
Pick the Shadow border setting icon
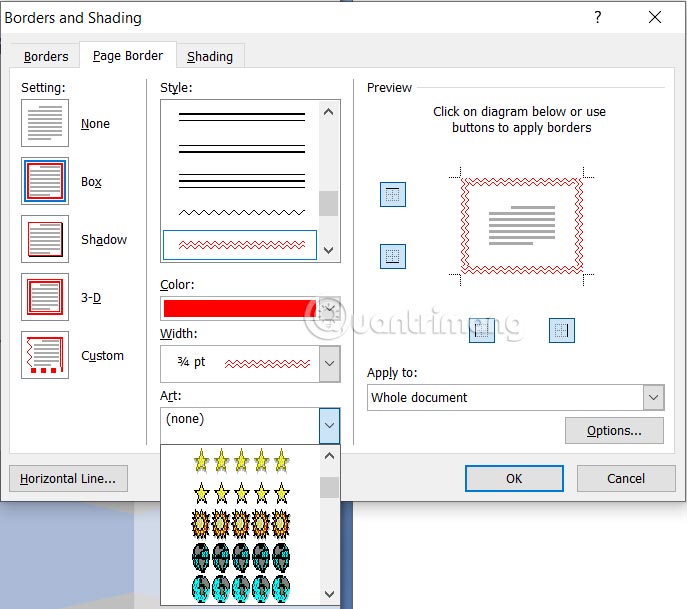pos(45,240)
